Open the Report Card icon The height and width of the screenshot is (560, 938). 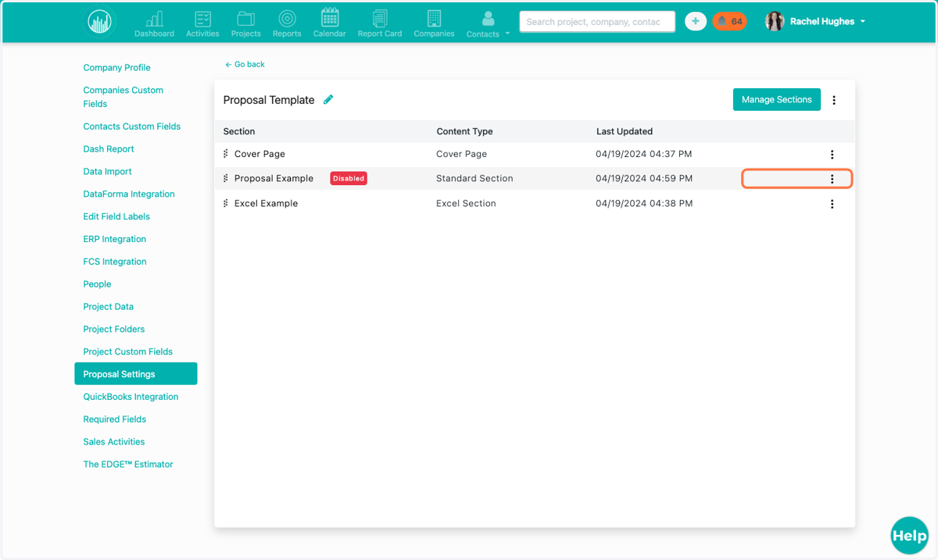(380, 23)
